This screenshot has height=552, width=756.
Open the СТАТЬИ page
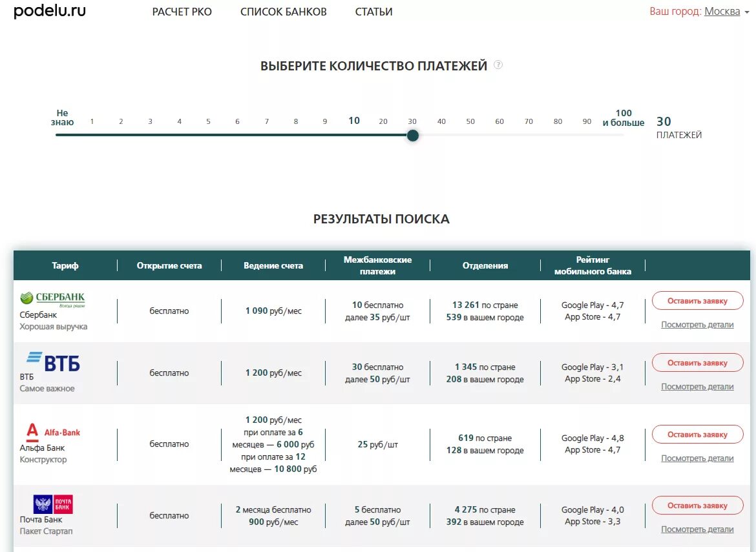point(373,11)
